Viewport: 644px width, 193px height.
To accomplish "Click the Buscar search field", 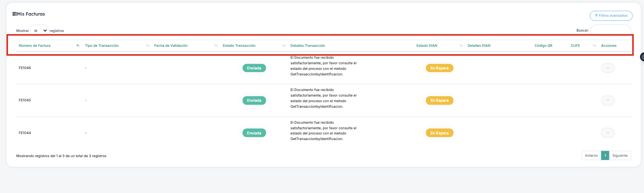I will [611, 30].
